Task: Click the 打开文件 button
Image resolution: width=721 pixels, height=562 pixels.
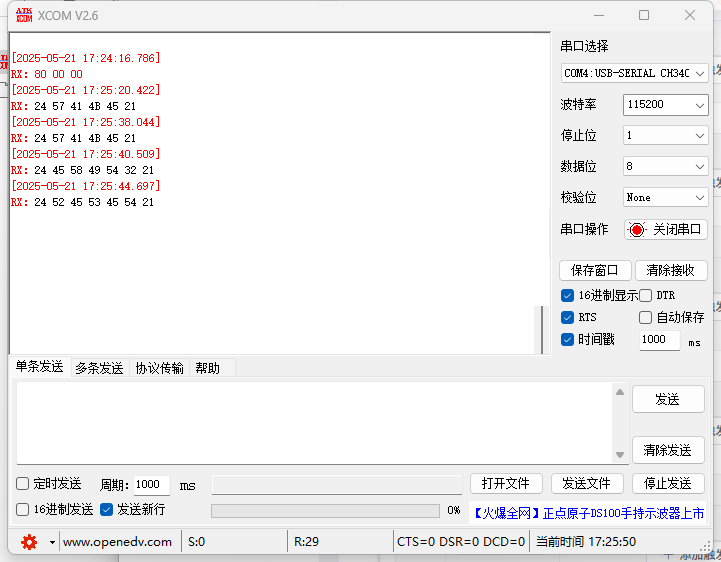Action: pos(506,484)
